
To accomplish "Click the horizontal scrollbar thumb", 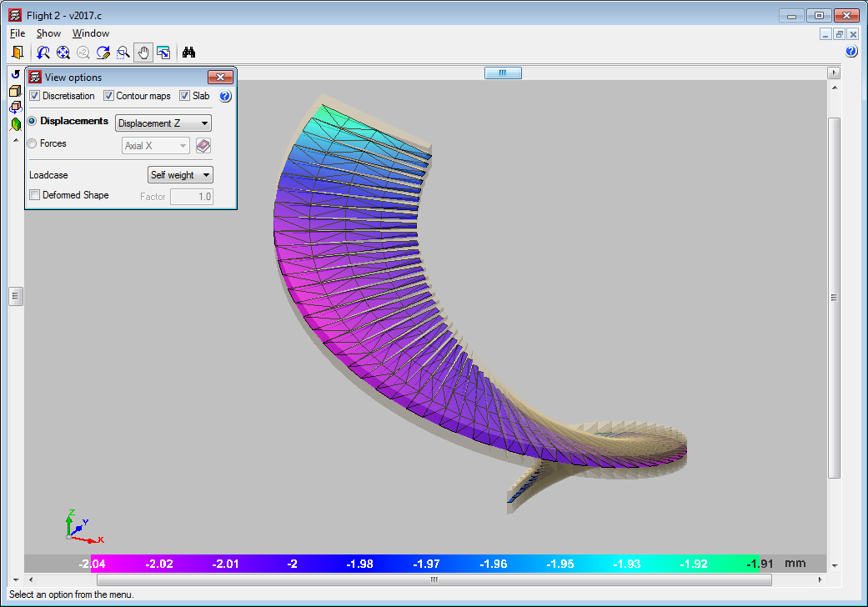I will [434, 579].
